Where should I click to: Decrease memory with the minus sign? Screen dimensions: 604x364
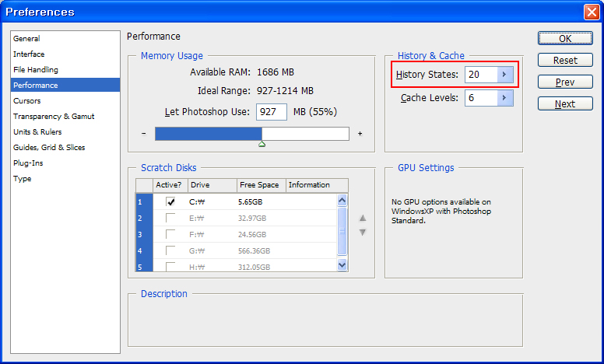pyautogui.click(x=144, y=134)
